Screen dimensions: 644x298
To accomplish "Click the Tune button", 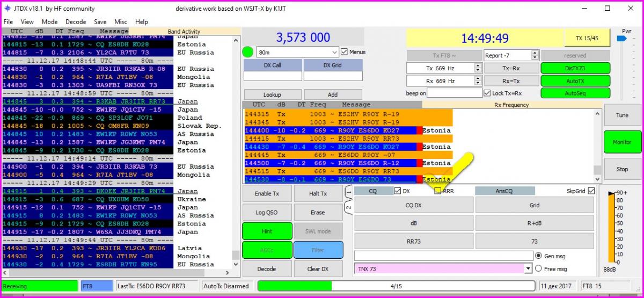I will coord(622,115).
